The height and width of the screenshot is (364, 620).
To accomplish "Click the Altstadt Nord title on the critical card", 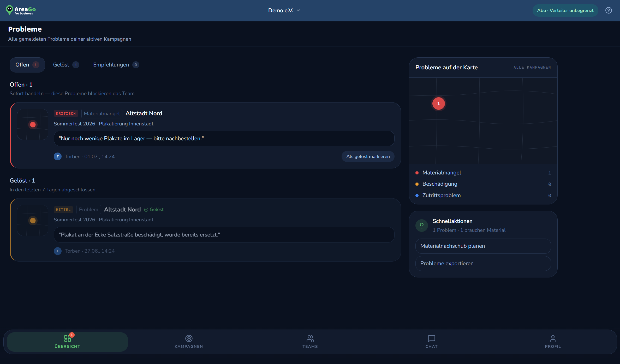I will coord(144,113).
